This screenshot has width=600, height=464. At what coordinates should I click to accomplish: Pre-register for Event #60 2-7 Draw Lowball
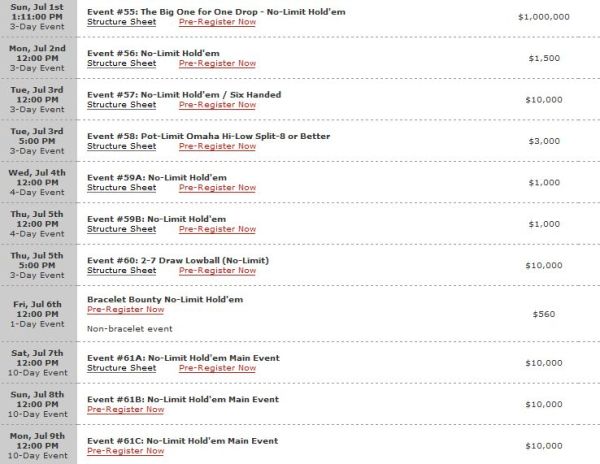pos(217,270)
